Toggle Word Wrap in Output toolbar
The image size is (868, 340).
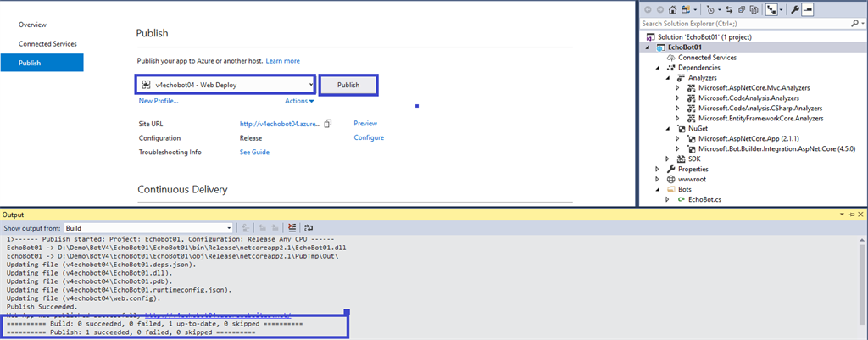(x=309, y=227)
